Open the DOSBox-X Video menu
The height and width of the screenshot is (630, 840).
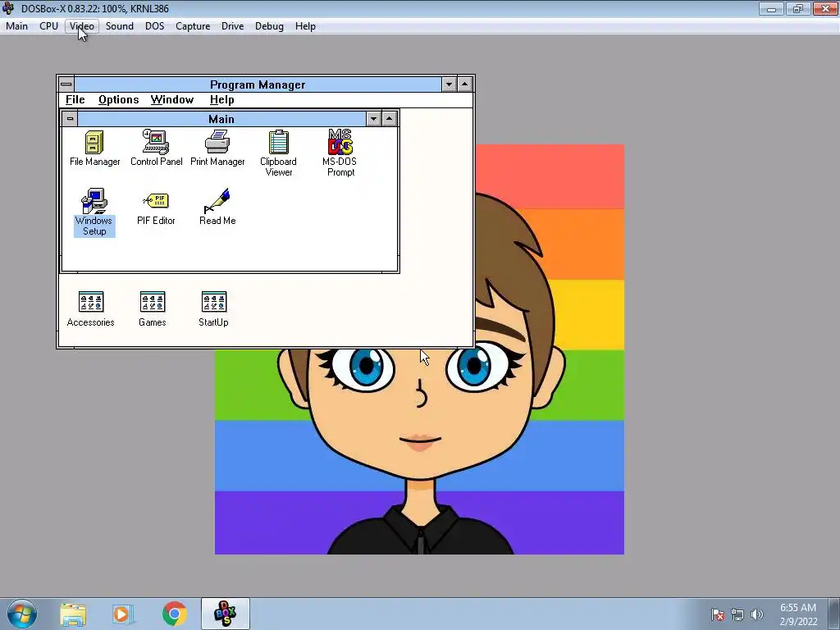click(x=82, y=26)
